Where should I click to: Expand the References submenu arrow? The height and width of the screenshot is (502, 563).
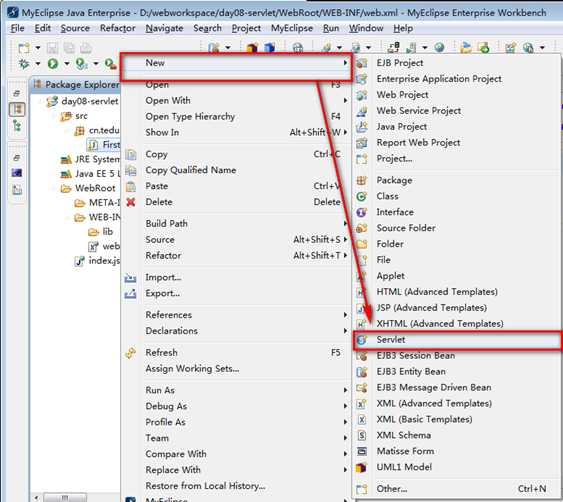click(x=345, y=315)
